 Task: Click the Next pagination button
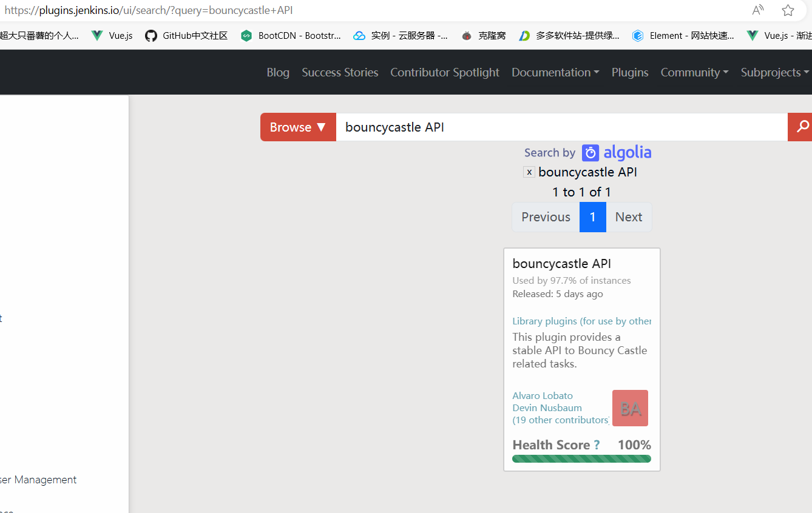[x=629, y=217]
